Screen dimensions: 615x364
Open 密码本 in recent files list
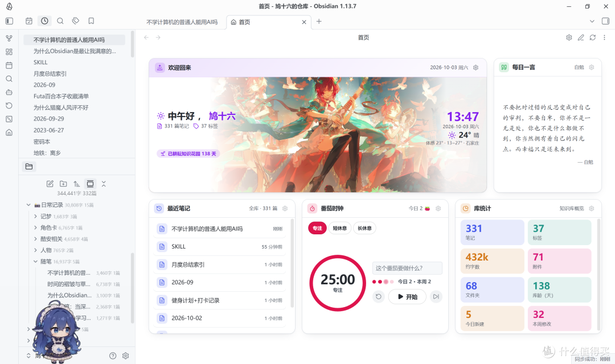(x=74, y=142)
